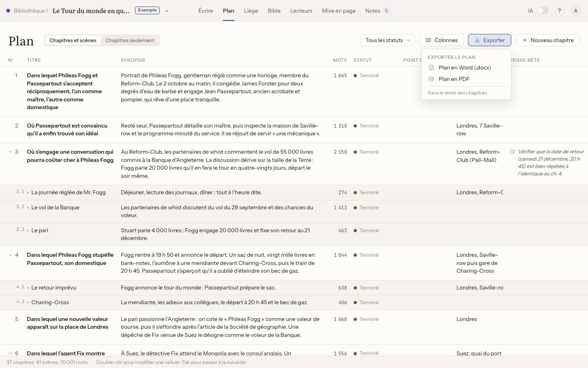Open the Lecteurs tab

coord(301,11)
